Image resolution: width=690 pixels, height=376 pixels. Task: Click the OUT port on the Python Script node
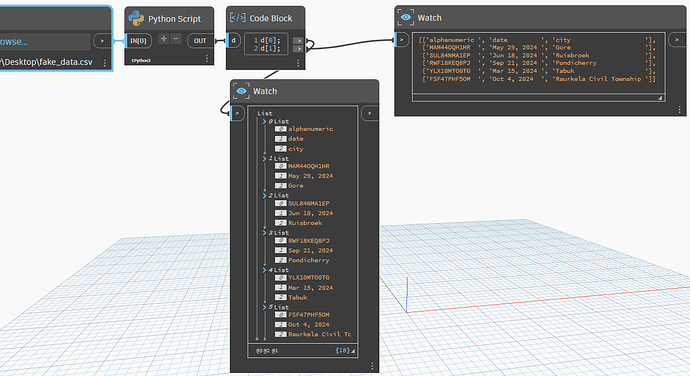pos(200,41)
